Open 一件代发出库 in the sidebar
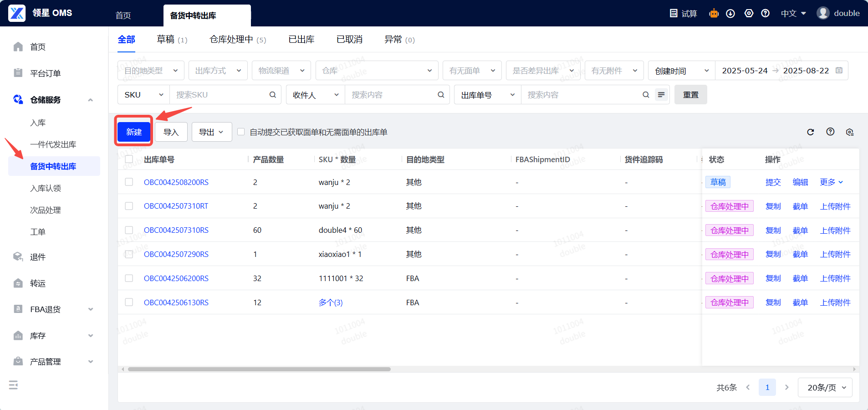The image size is (868, 410). (x=53, y=144)
